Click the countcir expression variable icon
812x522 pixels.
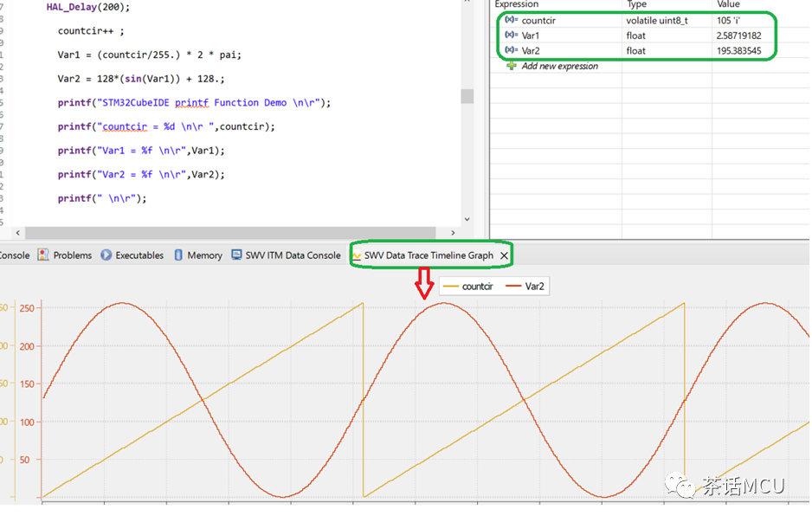(x=511, y=20)
